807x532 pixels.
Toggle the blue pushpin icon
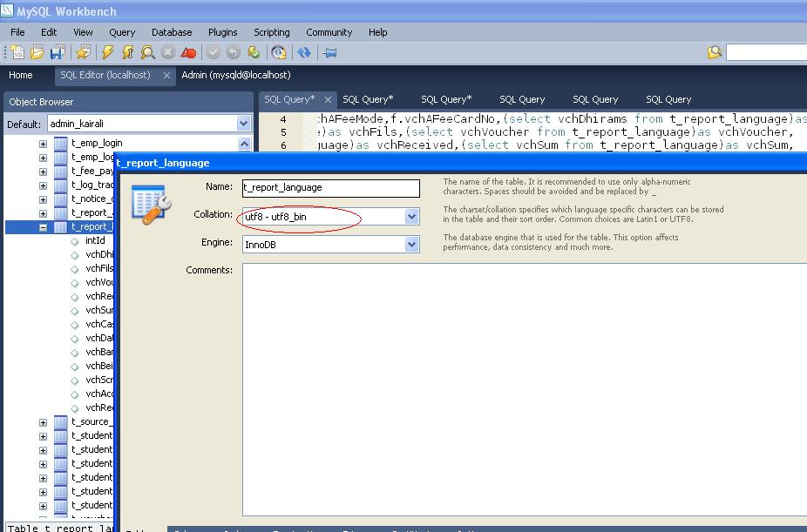(329, 52)
